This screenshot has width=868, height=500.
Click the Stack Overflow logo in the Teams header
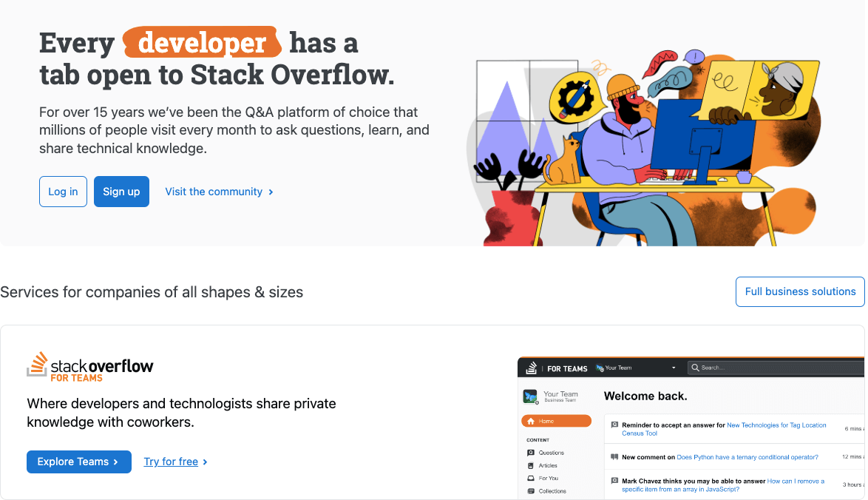pyautogui.click(x=530, y=368)
